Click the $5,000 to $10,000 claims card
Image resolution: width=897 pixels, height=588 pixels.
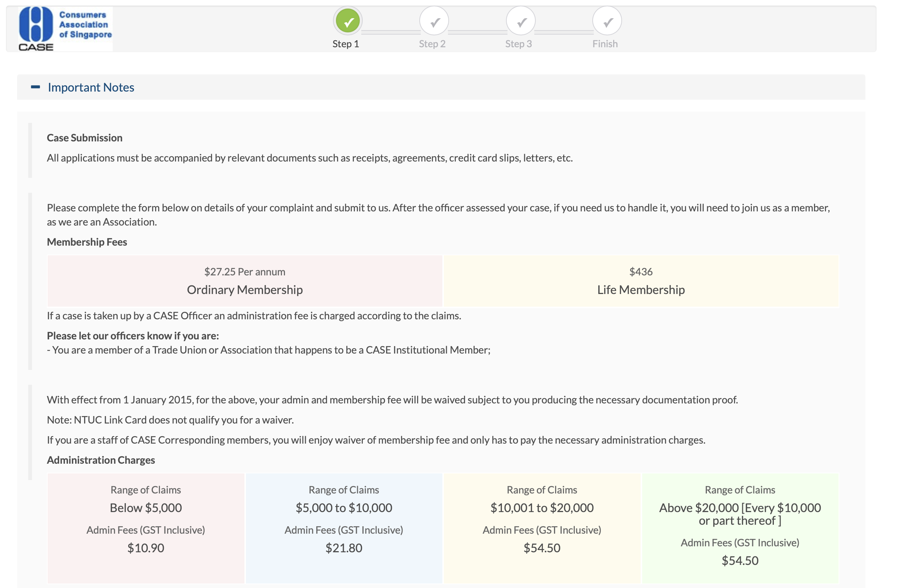pyautogui.click(x=344, y=528)
